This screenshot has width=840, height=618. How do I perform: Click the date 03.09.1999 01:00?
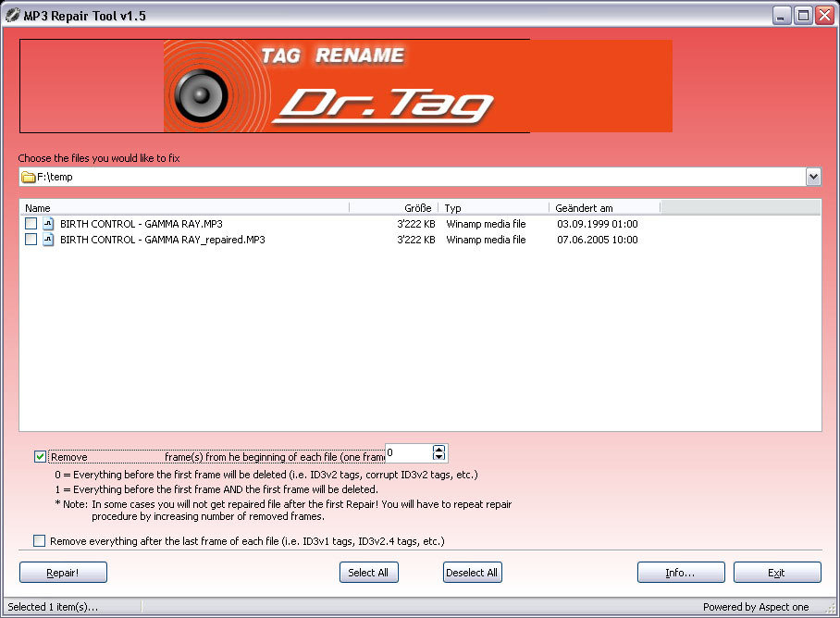(x=598, y=224)
